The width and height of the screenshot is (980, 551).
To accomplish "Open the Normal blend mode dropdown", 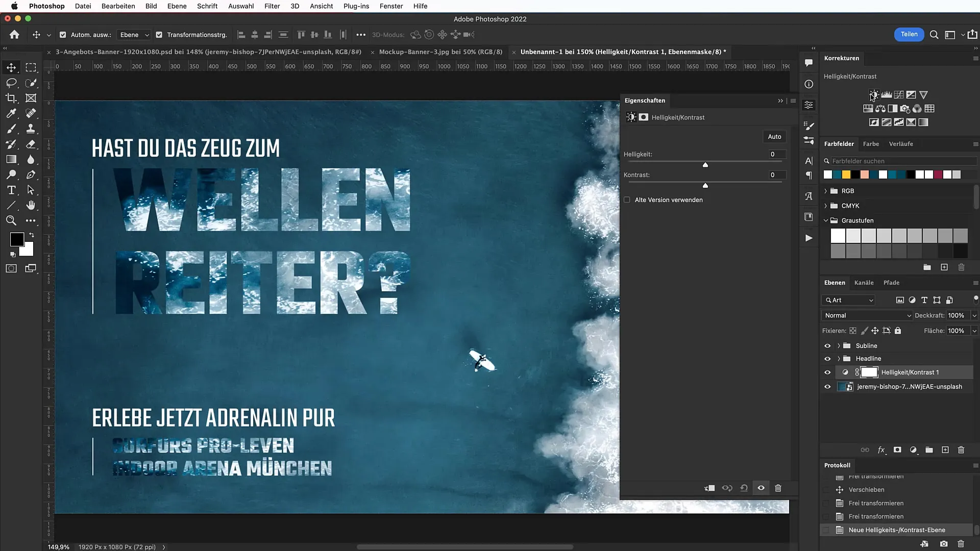I will 867,315.
